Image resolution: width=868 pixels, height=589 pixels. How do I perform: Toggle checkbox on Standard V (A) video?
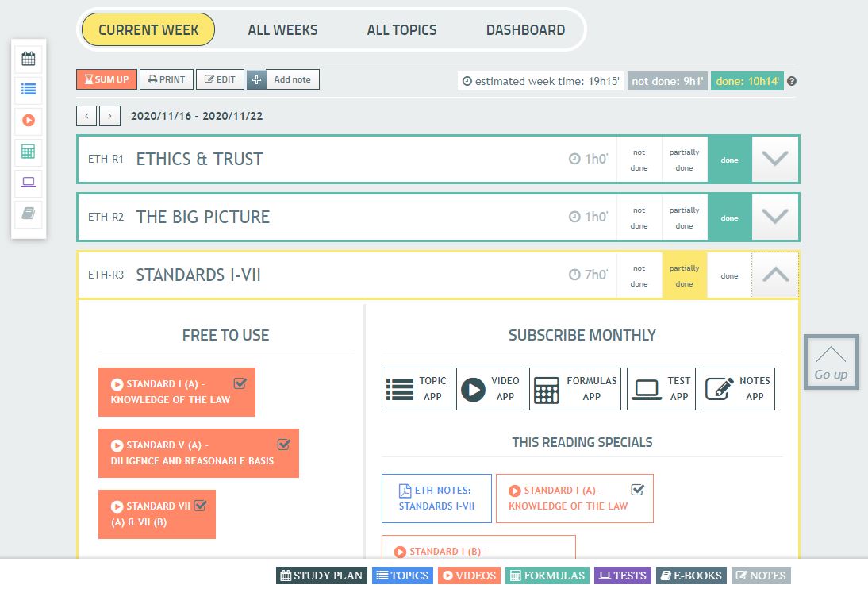point(284,445)
